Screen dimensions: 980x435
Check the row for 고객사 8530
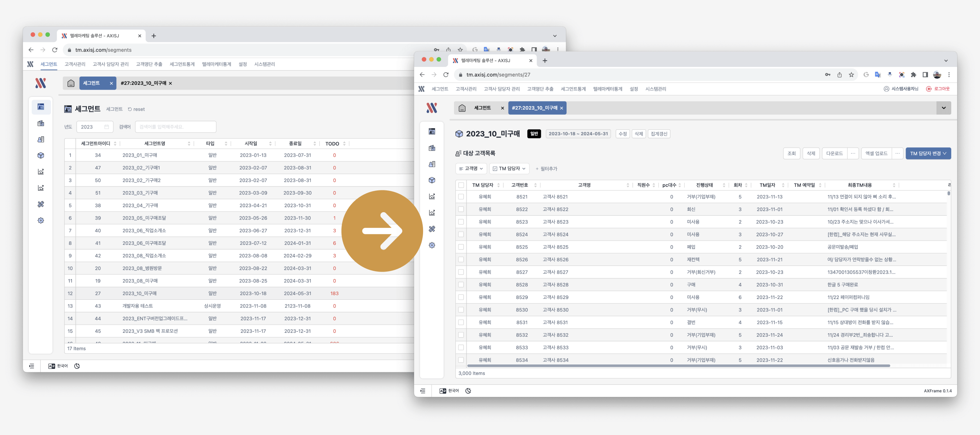pos(461,310)
